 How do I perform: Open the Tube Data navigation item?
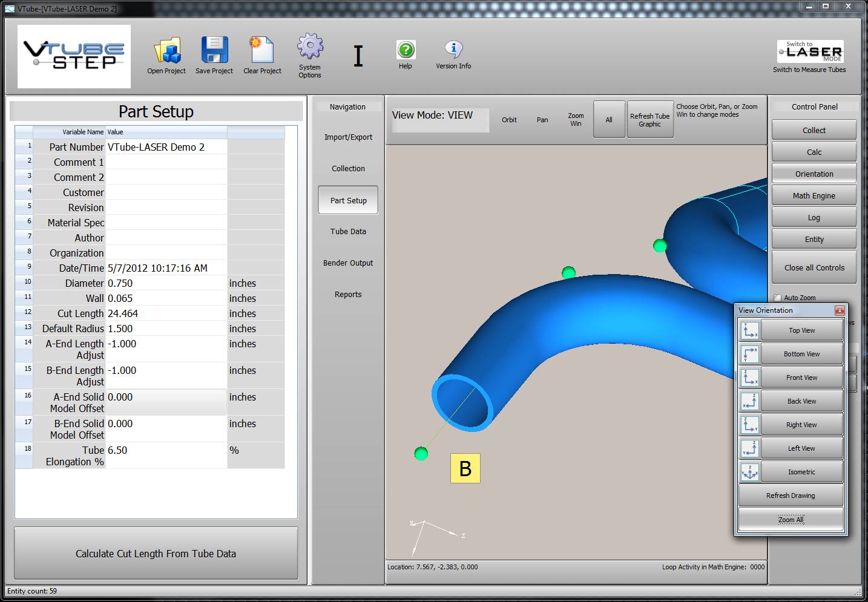pos(348,232)
